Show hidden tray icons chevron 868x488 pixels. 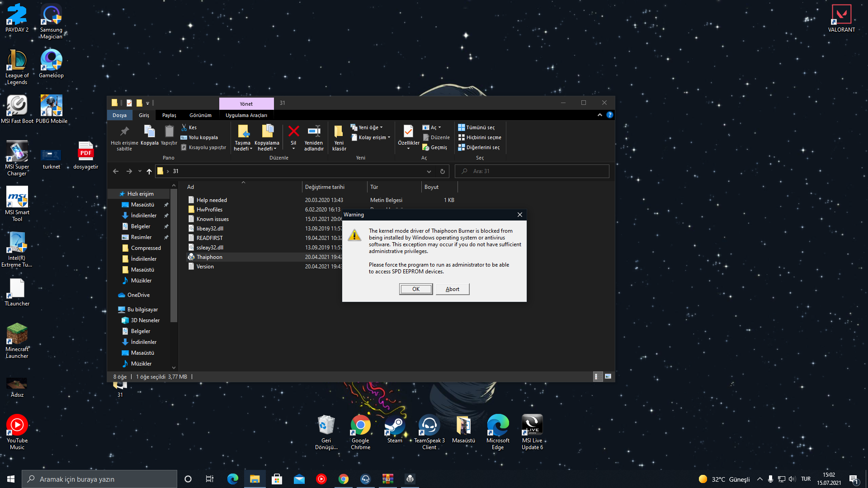pyautogui.click(x=759, y=479)
